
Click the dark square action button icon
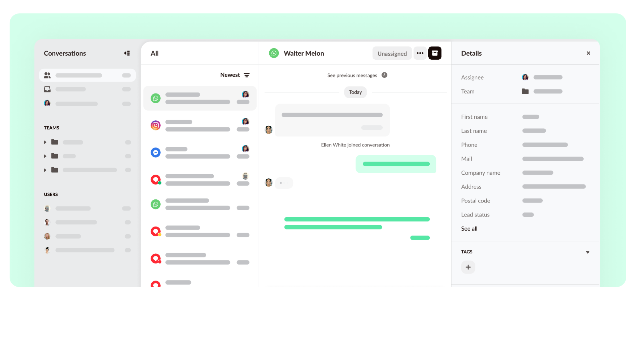pos(435,53)
